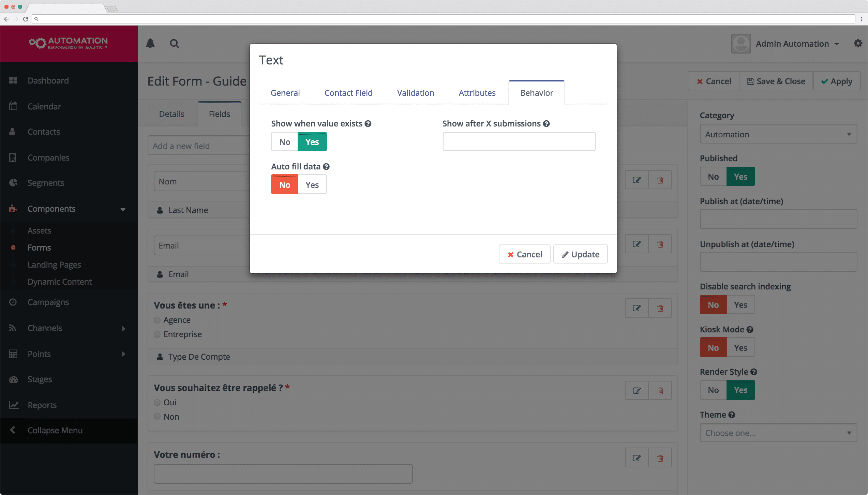This screenshot has width=868, height=495.
Task: Open the settings gear icon top right
Action: tap(858, 43)
